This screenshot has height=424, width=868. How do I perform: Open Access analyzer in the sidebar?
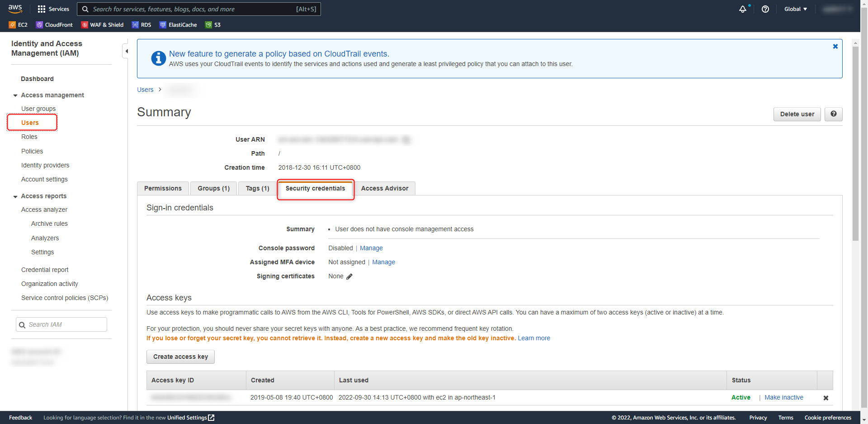pos(44,210)
